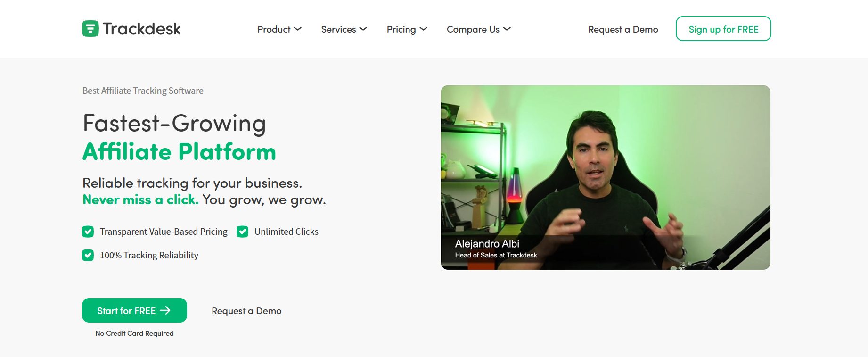
Task: Play the Alejandro Albi video thumbnail
Action: click(x=606, y=177)
